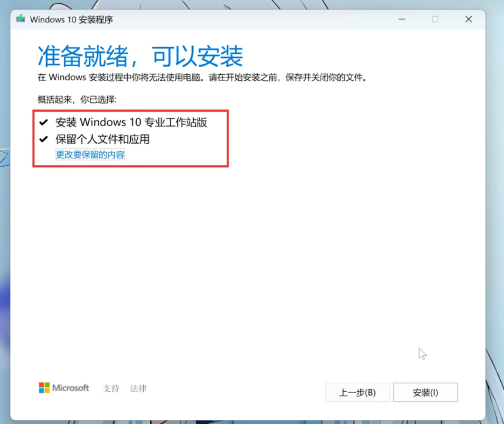The width and height of the screenshot is (504, 424).
Task: Open the 支持 link
Action: [x=111, y=389]
